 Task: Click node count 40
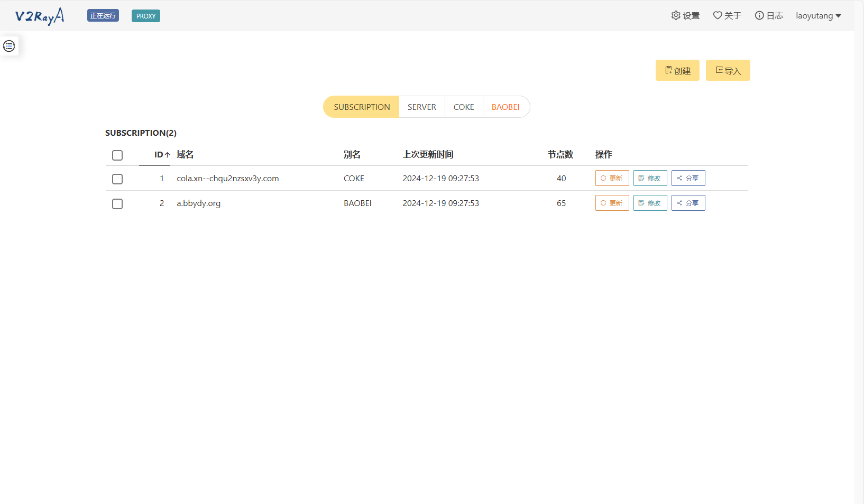click(x=562, y=179)
